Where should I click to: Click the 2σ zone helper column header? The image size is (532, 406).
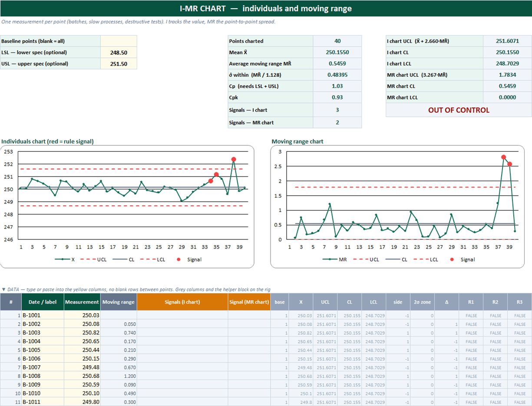422,302
